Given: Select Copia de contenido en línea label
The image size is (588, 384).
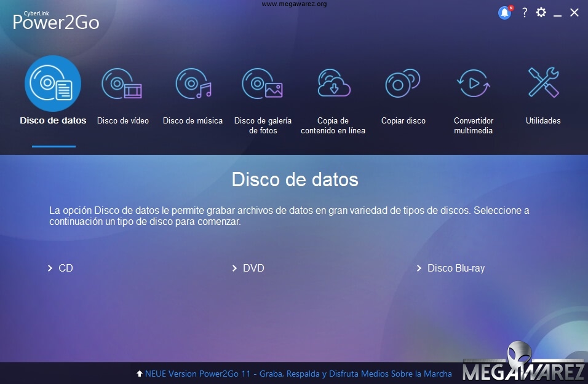Looking at the screenshot, I should 333,125.
